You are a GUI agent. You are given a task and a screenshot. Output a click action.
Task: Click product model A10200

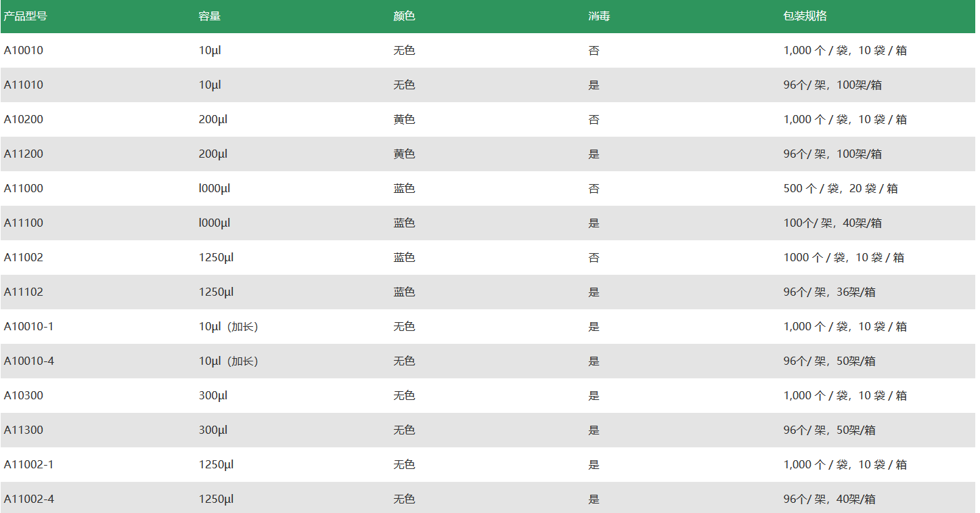coord(24,119)
